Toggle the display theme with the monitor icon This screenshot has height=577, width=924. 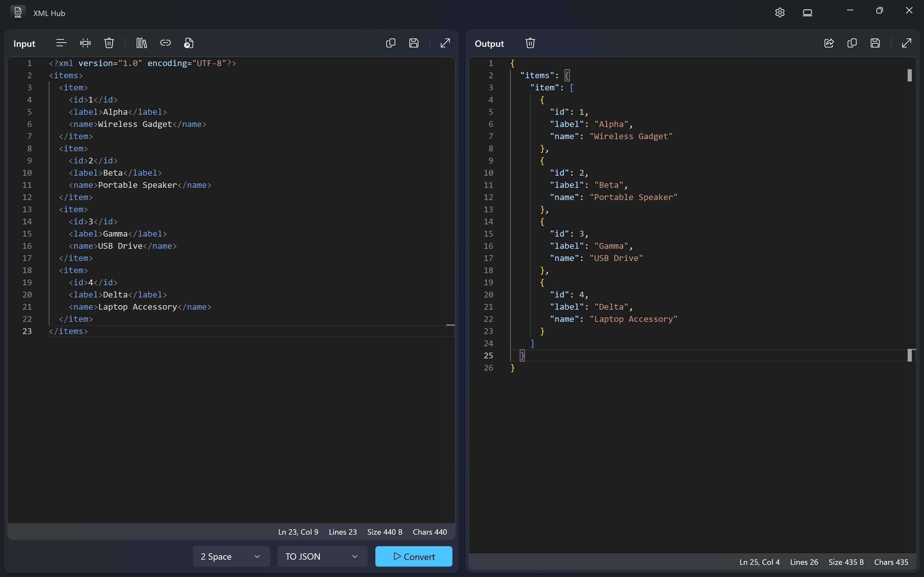tap(808, 12)
